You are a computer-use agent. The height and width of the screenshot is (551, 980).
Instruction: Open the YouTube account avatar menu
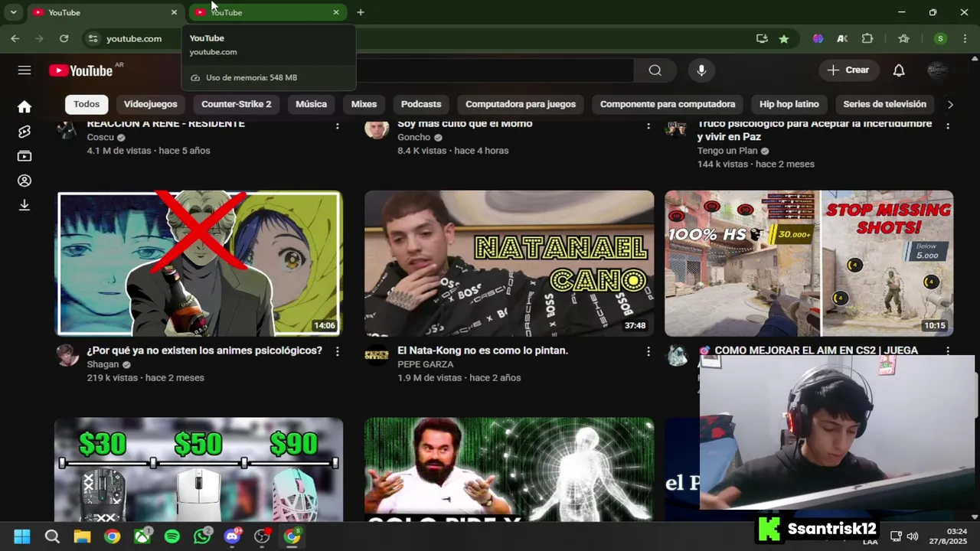pyautogui.click(x=938, y=70)
